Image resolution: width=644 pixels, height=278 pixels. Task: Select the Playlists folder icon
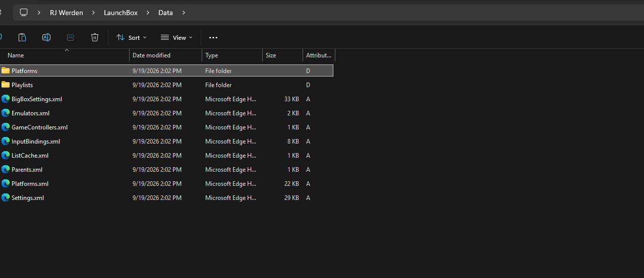pyautogui.click(x=6, y=85)
